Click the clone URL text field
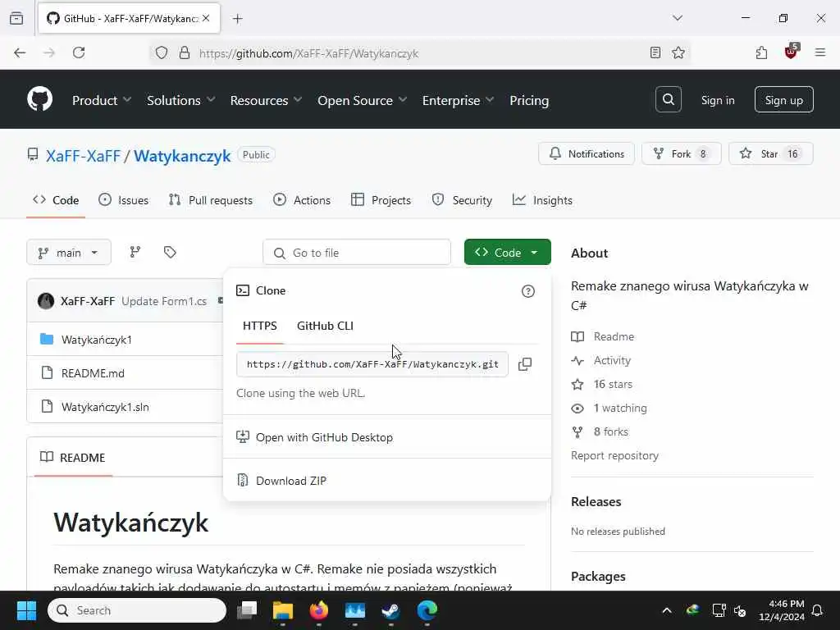 pyautogui.click(x=372, y=364)
